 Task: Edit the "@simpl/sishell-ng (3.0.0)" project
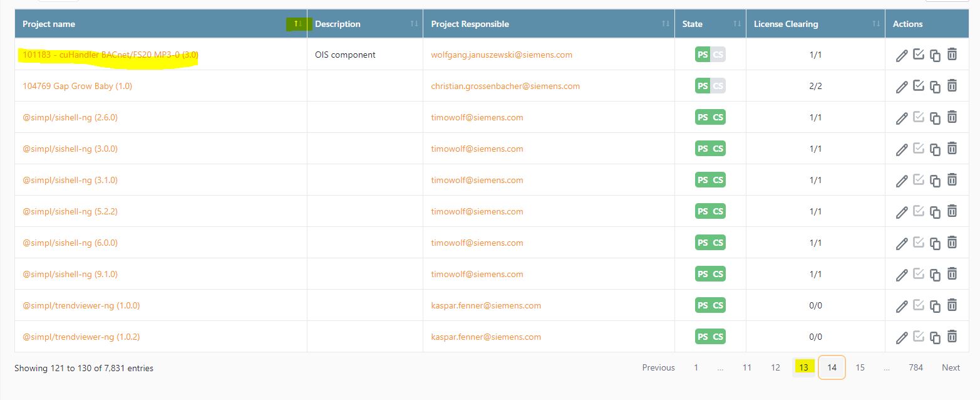point(902,149)
